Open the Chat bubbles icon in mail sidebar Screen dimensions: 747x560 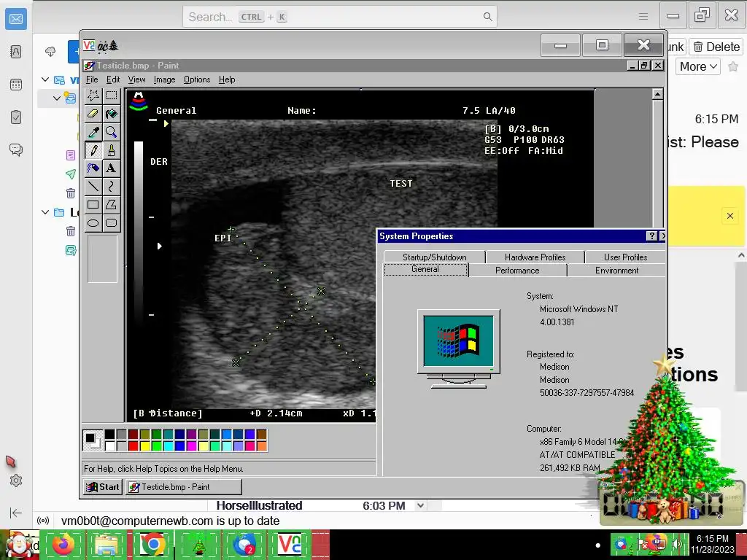16,150
